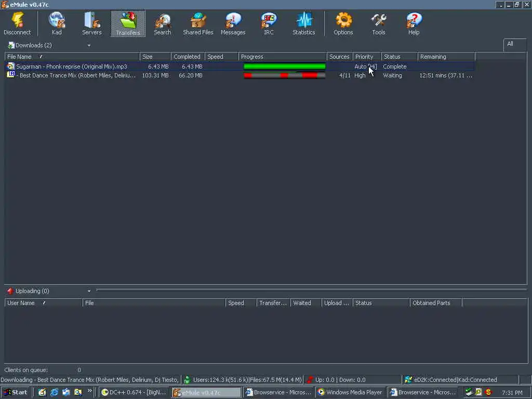Click the Auto [Hi] priority cell
The width and height of the screenshot is (532, 399).
point(365,66)
